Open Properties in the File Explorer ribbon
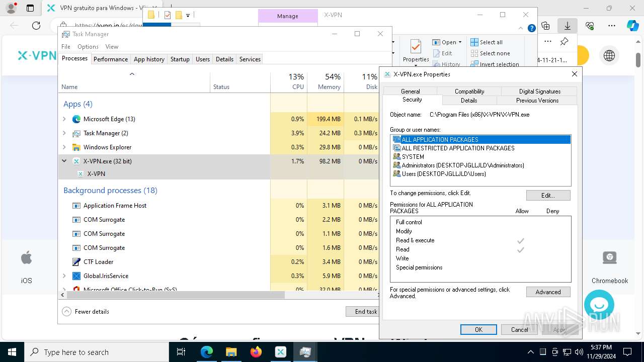644x362 pixels. [416, 51]
